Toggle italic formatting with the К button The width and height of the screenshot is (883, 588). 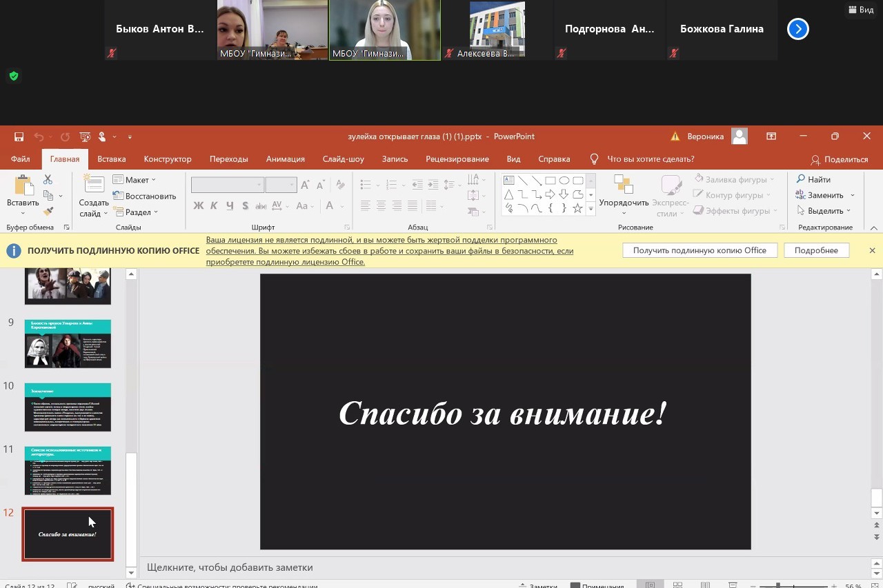pos(214,205)
